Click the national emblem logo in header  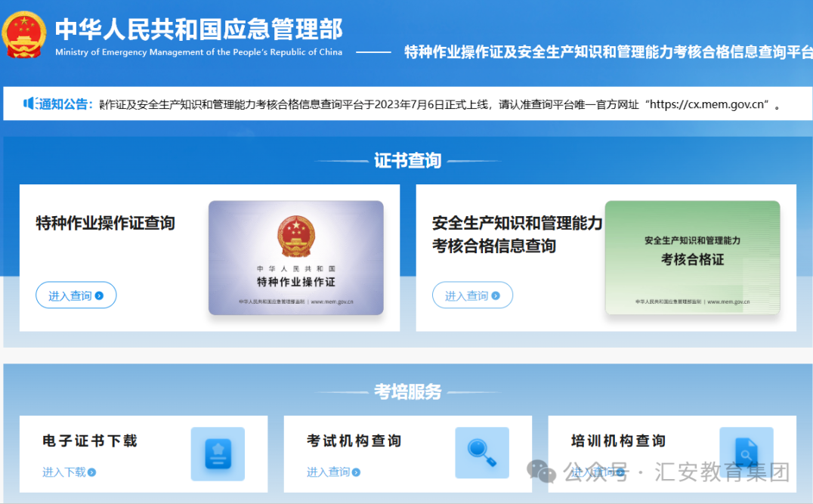24,34
